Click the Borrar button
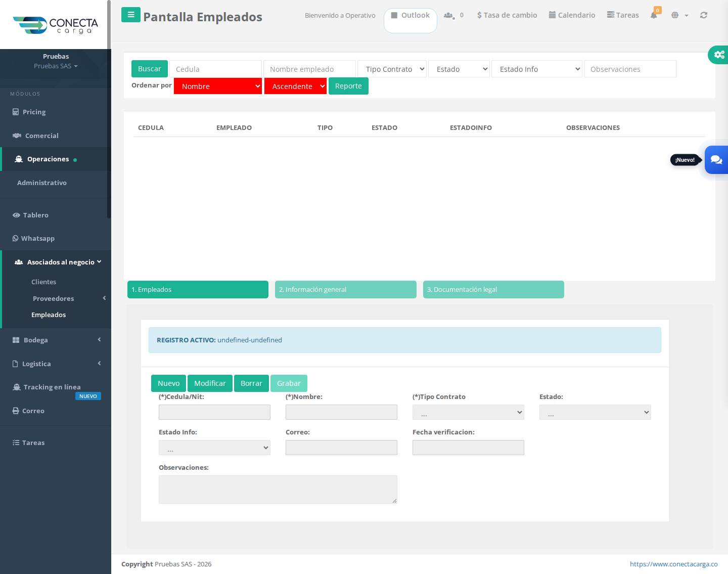Screen dimensions: 728x574 point(251,383)
